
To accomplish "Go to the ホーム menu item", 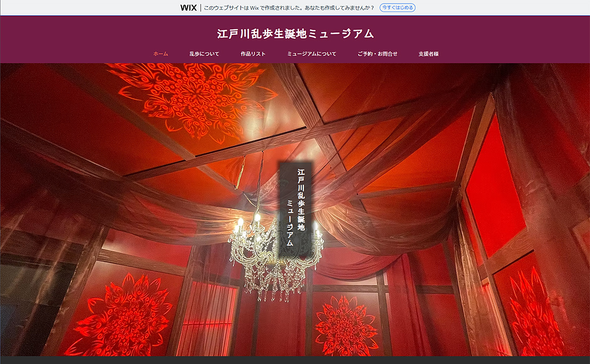I will pyautogui.click(x=160, y=54).
